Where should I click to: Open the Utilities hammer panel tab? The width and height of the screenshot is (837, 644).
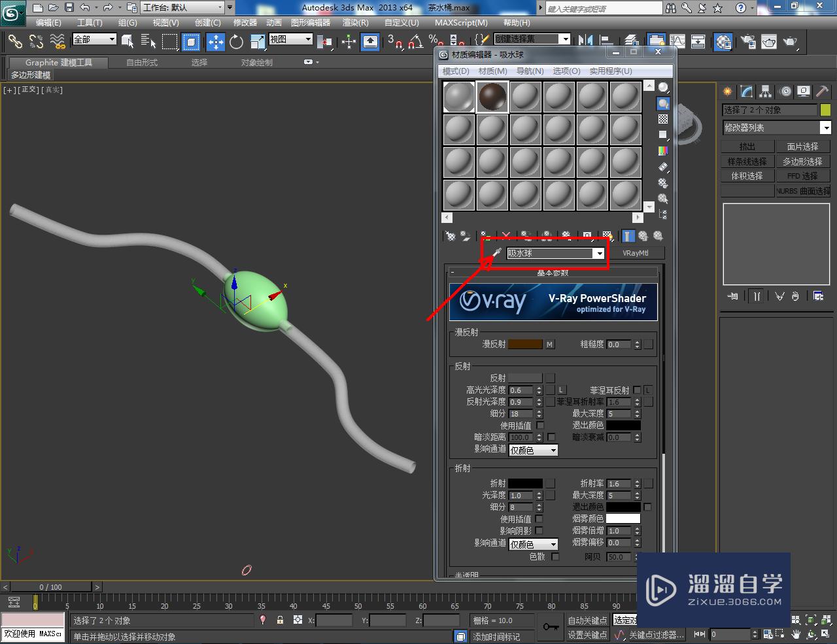click(823, 92)
